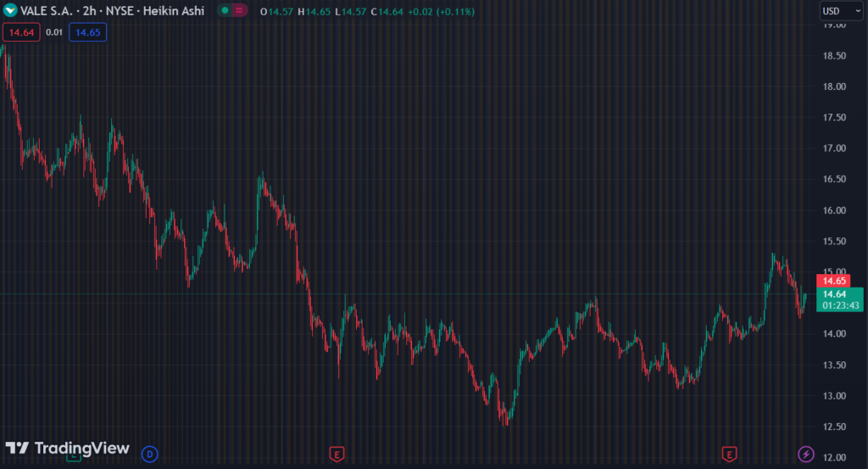
Task: Click the 13.00 price scale label
Action: pyautogui.click(x=834, y=396)
